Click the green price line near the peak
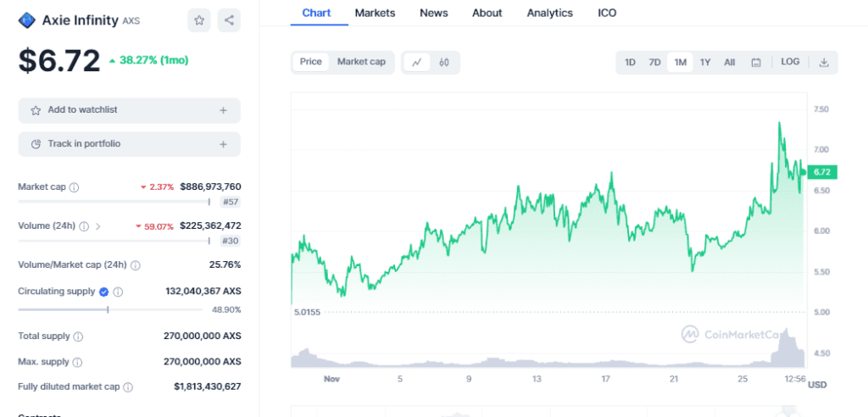The height and width of the screenshot is (417, 868). pos(780,123)
